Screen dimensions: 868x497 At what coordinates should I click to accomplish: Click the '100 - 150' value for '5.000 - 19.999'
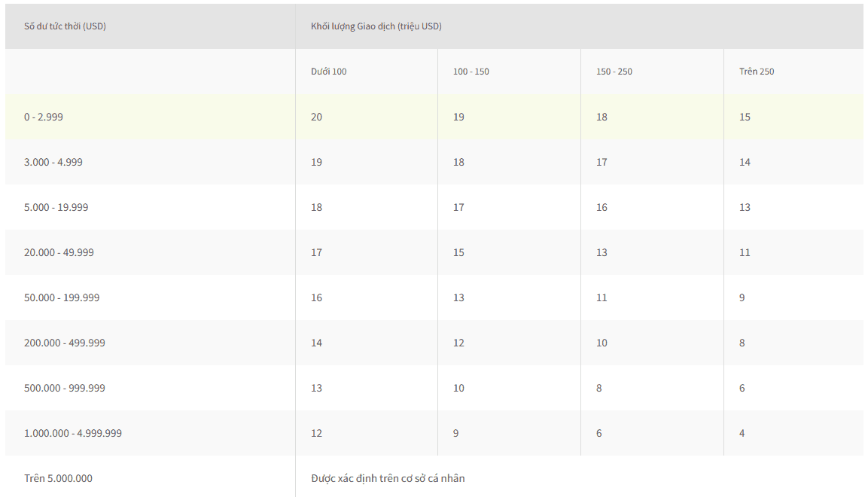[x=458, y=208]
